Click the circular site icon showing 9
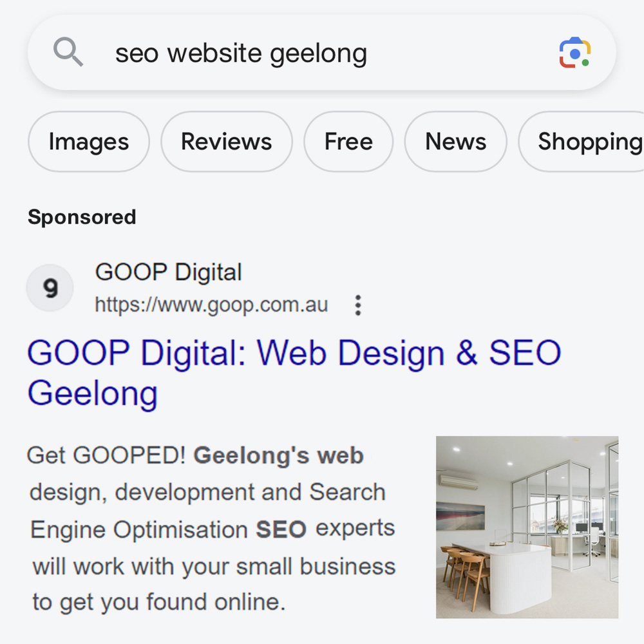The image size is (644, 644). point(50,288)
